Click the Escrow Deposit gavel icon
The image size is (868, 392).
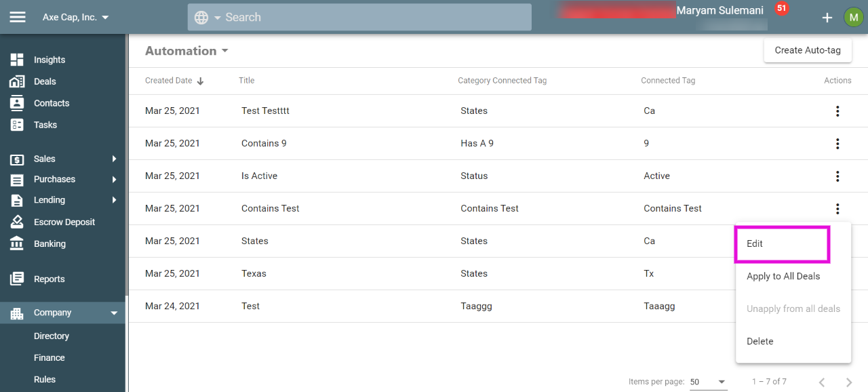[17, 222]
